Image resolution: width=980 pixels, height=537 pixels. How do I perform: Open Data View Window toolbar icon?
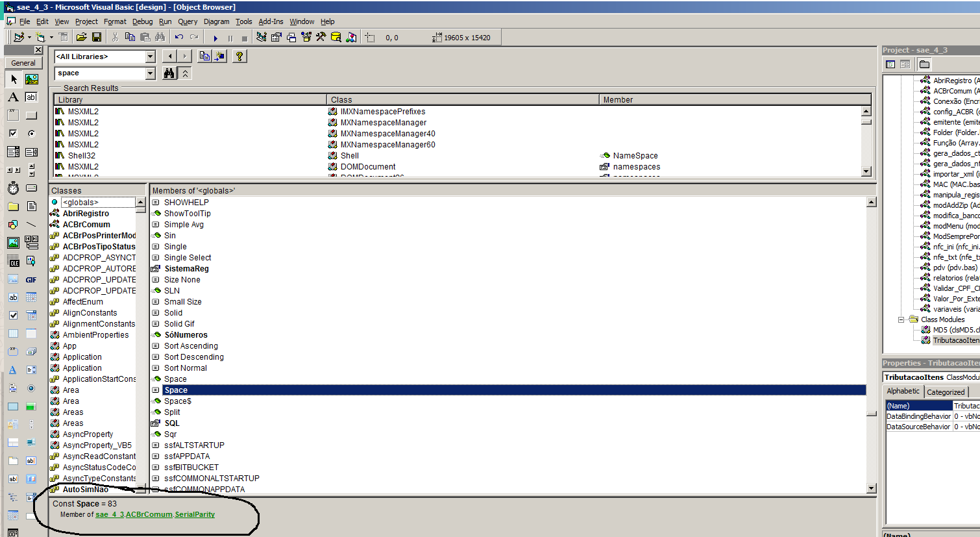click(336, 38)
